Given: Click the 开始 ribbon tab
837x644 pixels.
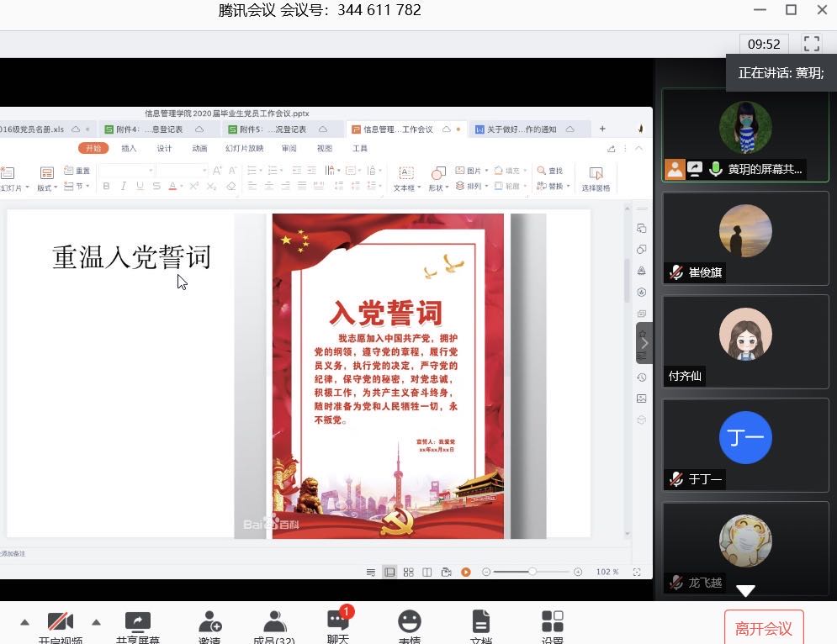Looking at the screenshot, I should (93, 149).
